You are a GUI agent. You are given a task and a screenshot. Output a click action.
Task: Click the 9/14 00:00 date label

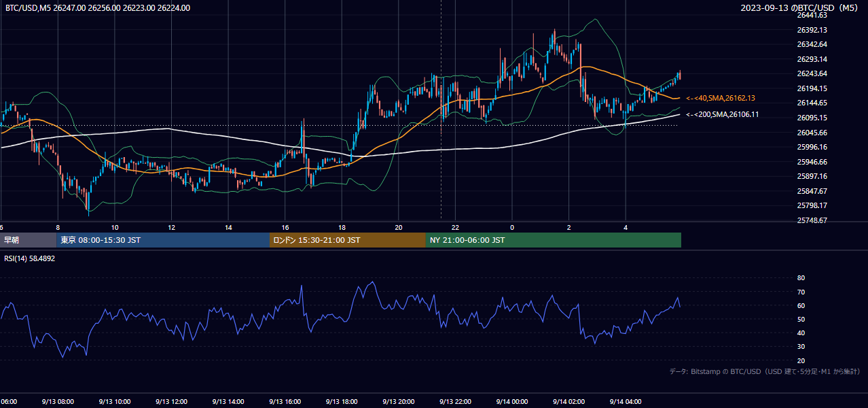(512, 402)
